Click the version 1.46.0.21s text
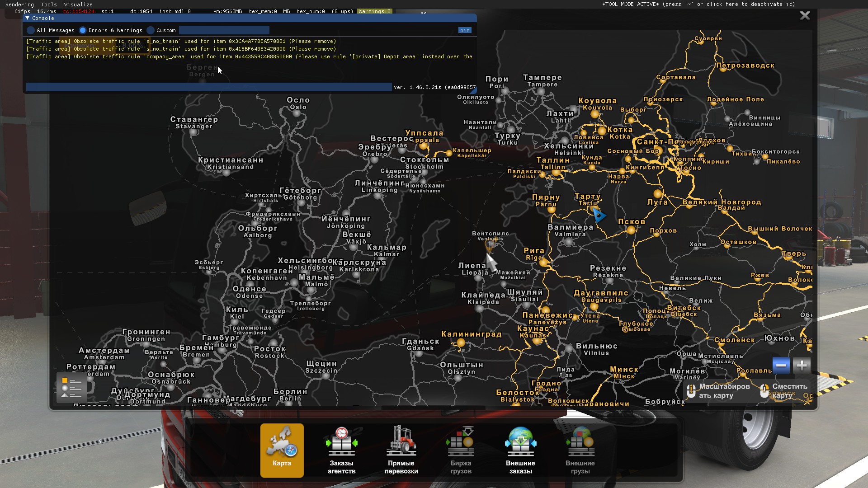The width and height of the screenshot is (868, 488). pyautogui.click(x=434, y=87)
